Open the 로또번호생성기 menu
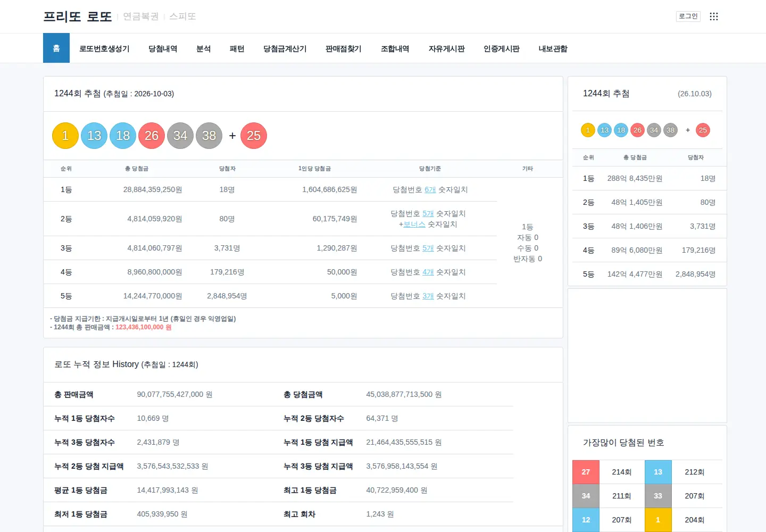The width and height of the screenshot is (766, 532). [x=104, y=48]
